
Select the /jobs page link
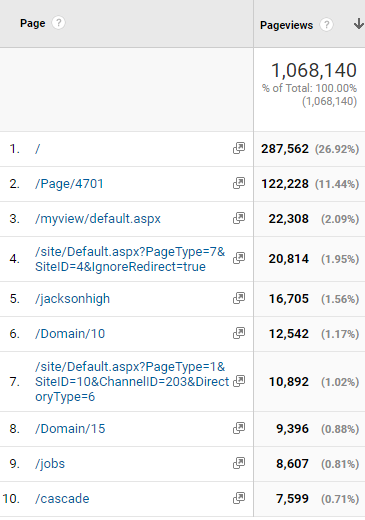[50, 464]
